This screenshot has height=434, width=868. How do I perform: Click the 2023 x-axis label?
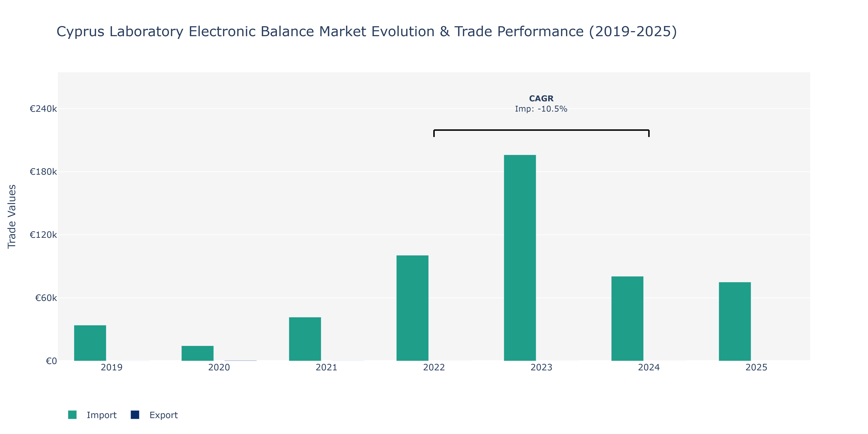point(541,367)
